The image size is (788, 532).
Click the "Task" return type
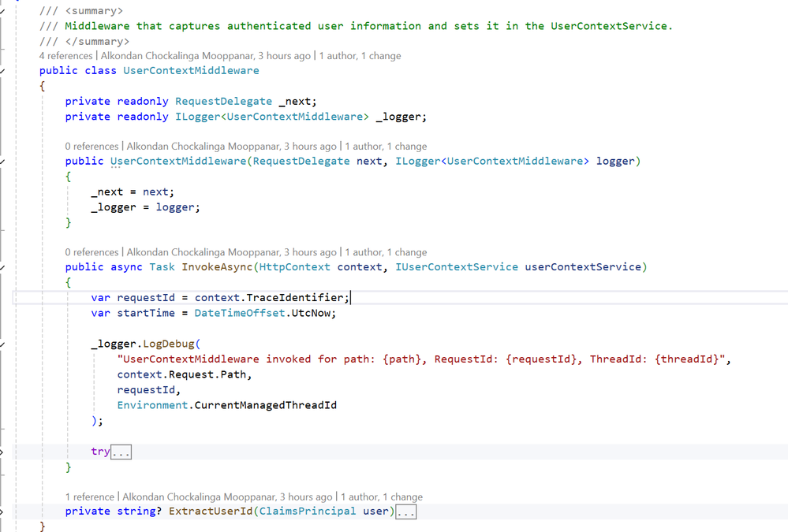point(162,266)
